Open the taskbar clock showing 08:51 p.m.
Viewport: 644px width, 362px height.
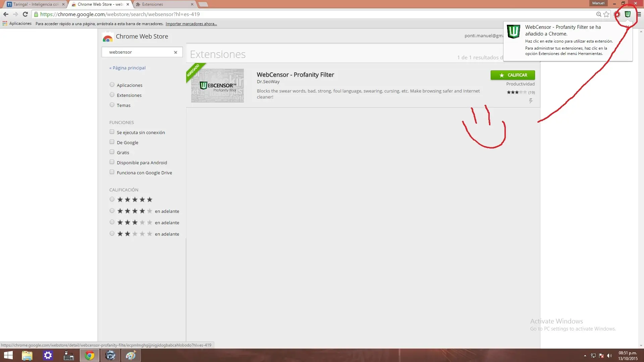pyautogui.click(x=628, y=356)
